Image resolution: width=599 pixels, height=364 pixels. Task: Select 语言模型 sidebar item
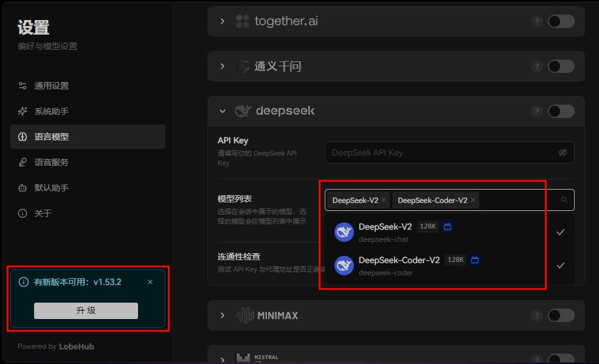click(x=88, y=137)
